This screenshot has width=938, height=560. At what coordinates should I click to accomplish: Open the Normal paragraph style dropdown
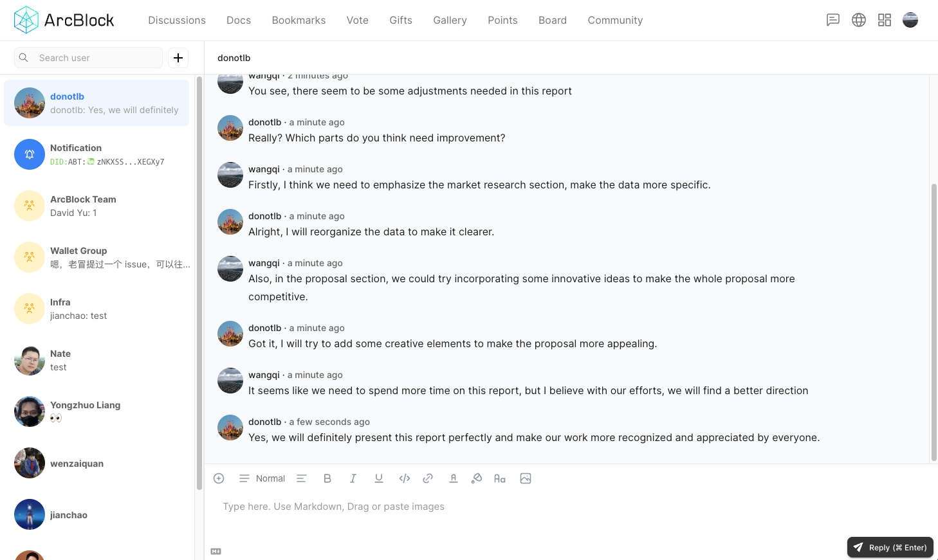[x=262, y=478]
